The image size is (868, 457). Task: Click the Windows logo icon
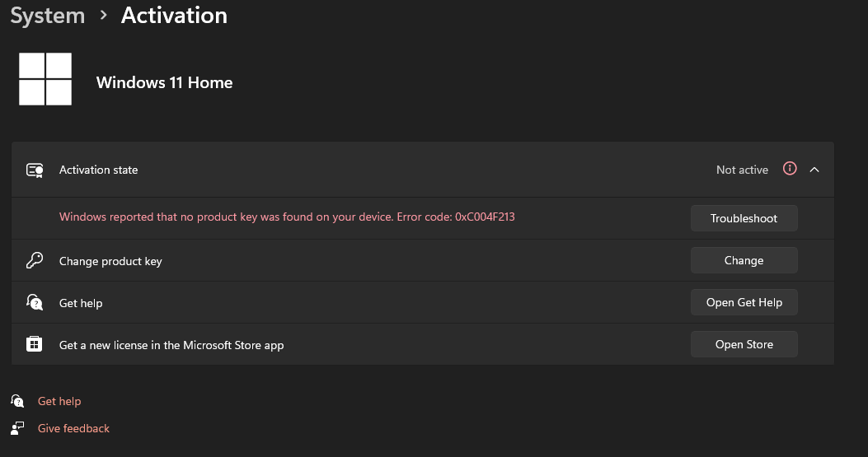tap(45, 79)
